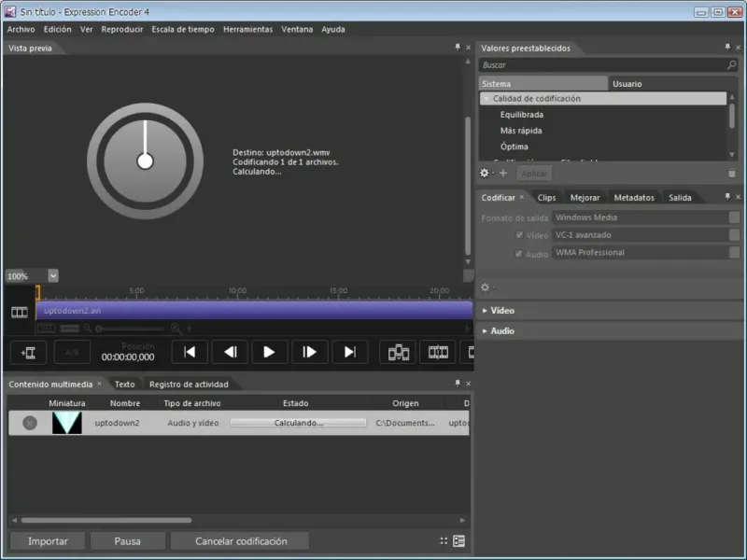The height and width of the screenshot is (560, 747).
Task: Open the 100% zoom dropdown
Action: [x=53, y=275]
